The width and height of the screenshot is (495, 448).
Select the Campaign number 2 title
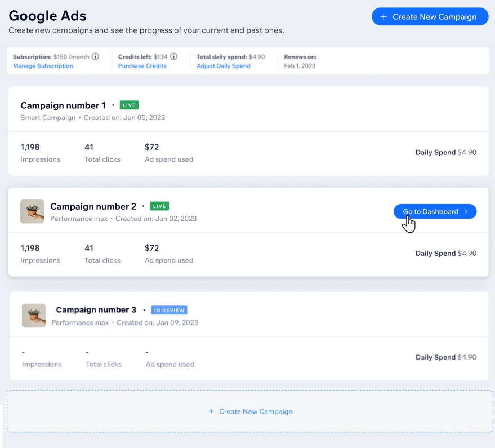click(93, 206)
